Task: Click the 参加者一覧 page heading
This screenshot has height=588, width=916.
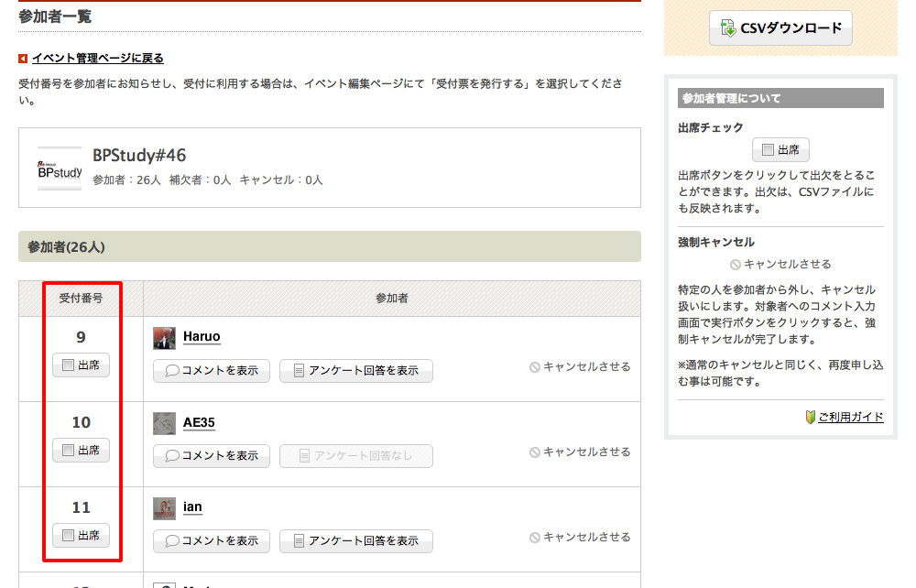Action: click(x=55, y=16)
